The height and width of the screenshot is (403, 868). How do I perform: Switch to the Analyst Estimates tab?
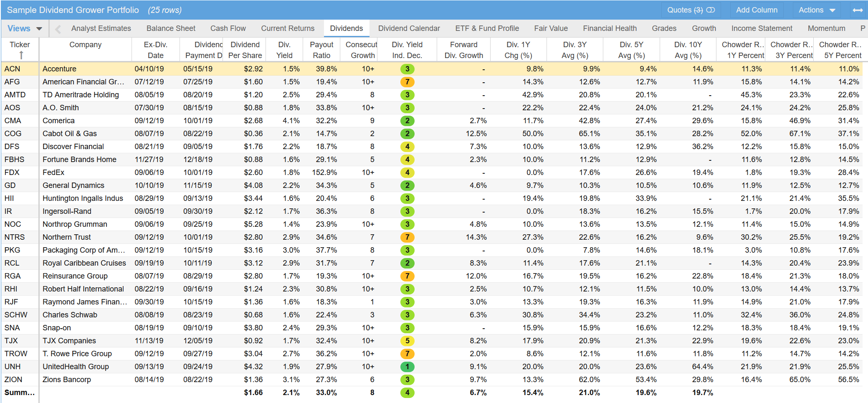click(101, 28)
